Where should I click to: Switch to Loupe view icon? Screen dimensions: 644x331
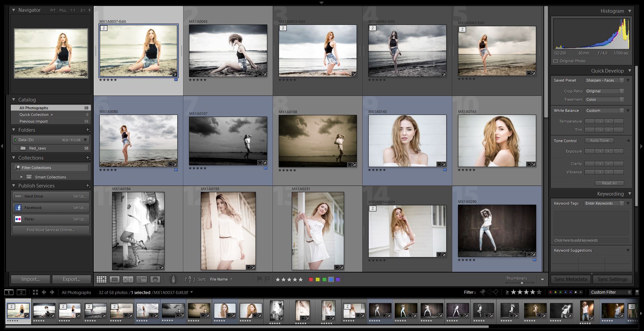click(115, 279)
